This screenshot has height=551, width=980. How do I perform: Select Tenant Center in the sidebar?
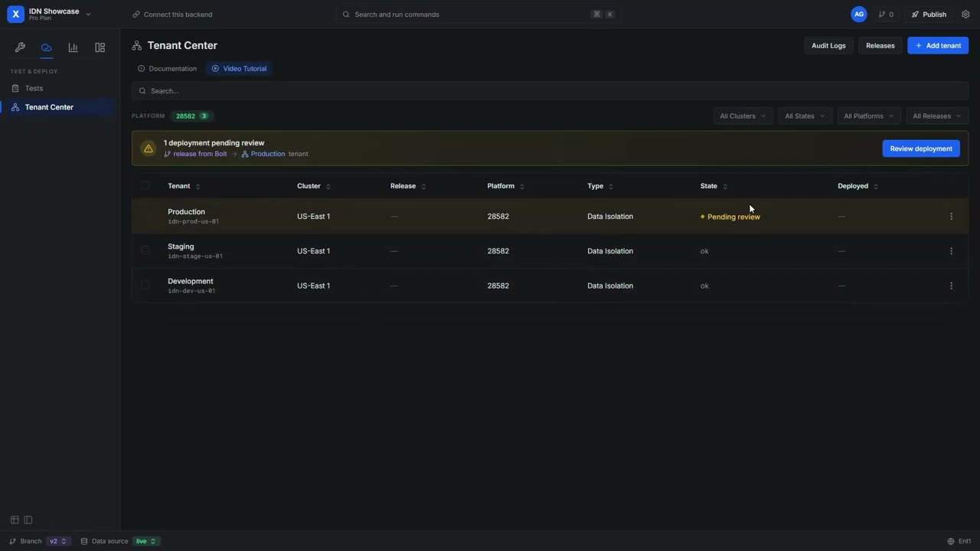(60, 107)
